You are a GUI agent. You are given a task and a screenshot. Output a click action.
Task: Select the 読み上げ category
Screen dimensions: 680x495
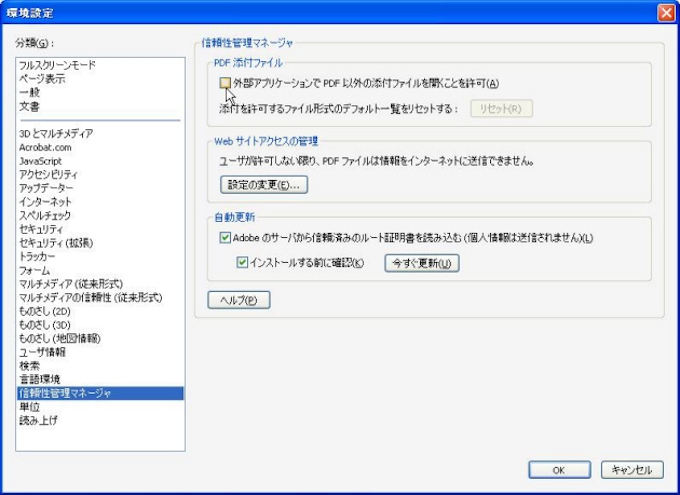coord(38,420)
